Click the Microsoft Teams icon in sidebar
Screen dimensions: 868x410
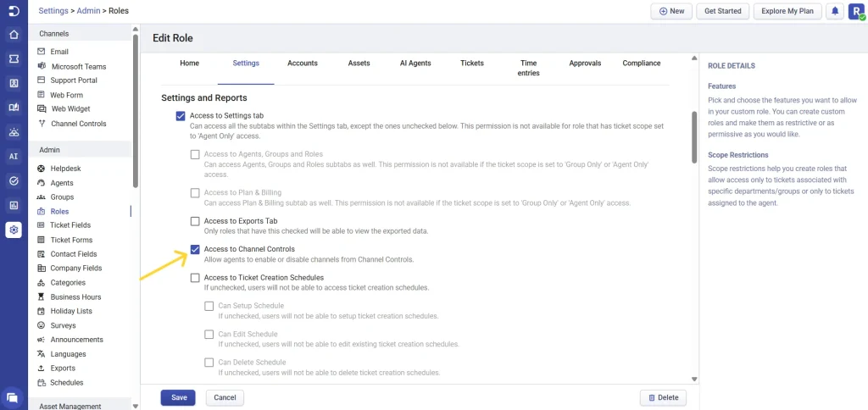point(41,66)
